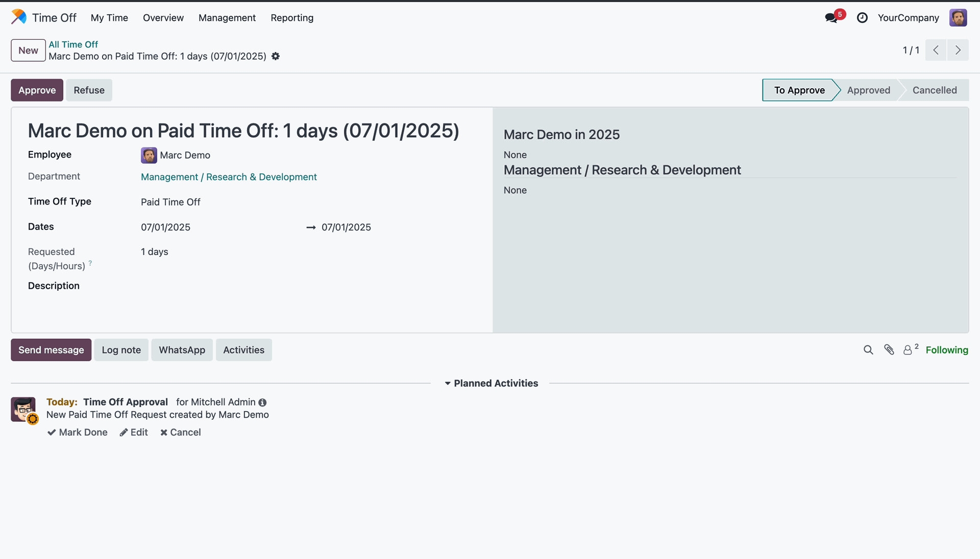980x559 pixels.
Task: Select the Approved status stage
Action: click(868, 90)
